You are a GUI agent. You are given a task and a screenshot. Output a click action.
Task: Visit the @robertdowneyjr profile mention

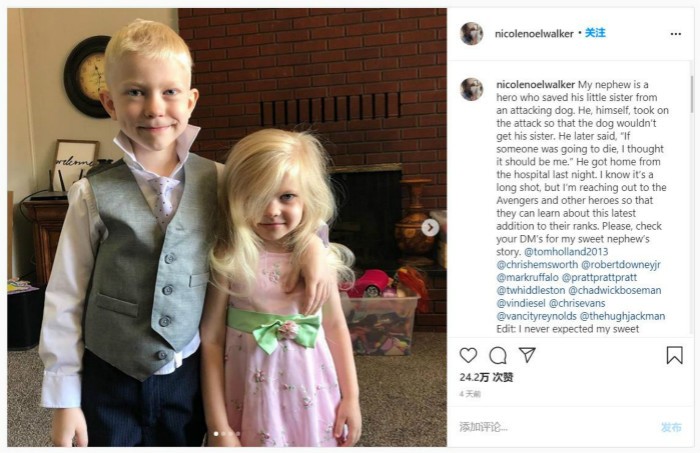point(621,265)
